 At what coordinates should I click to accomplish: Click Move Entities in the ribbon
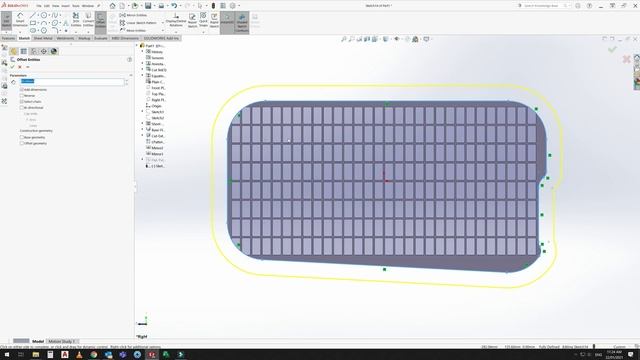133,30
